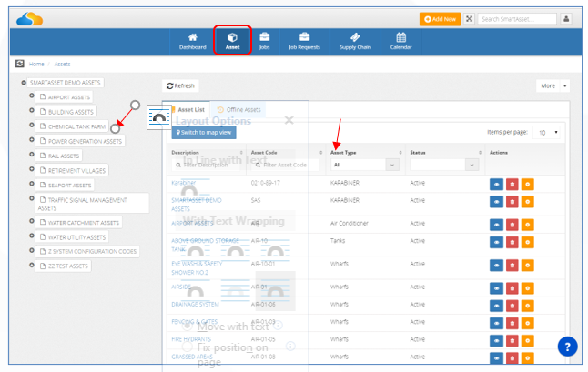Focus the Filter Asset Code input
The image size is (588, 372).
coord(286,165)
